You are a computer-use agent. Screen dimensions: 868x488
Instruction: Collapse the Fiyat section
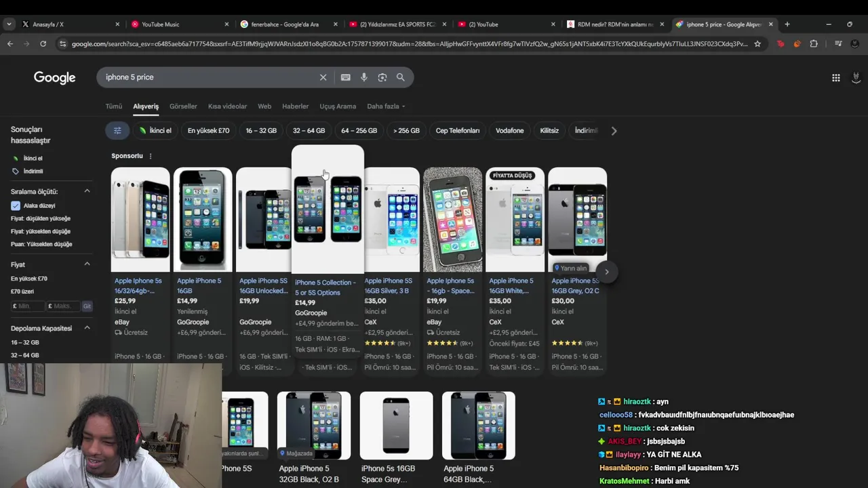[87, 264]
